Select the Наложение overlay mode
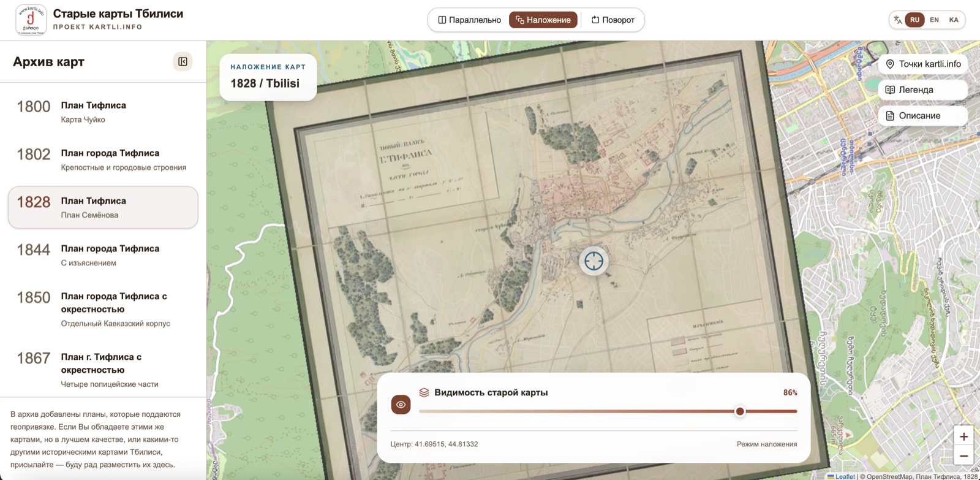This screenshot has height=480, width=980. [x=543, y=20]
